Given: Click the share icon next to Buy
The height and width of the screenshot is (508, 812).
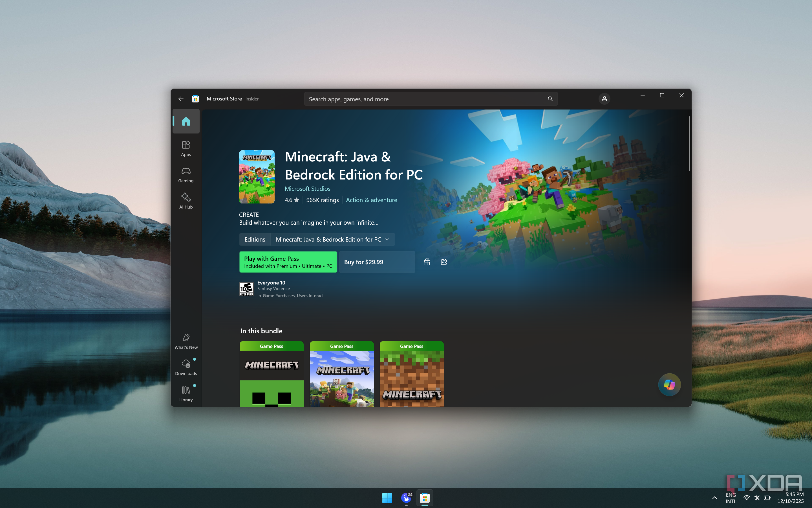Looking at the screenshot, I should tap(444, 262).
